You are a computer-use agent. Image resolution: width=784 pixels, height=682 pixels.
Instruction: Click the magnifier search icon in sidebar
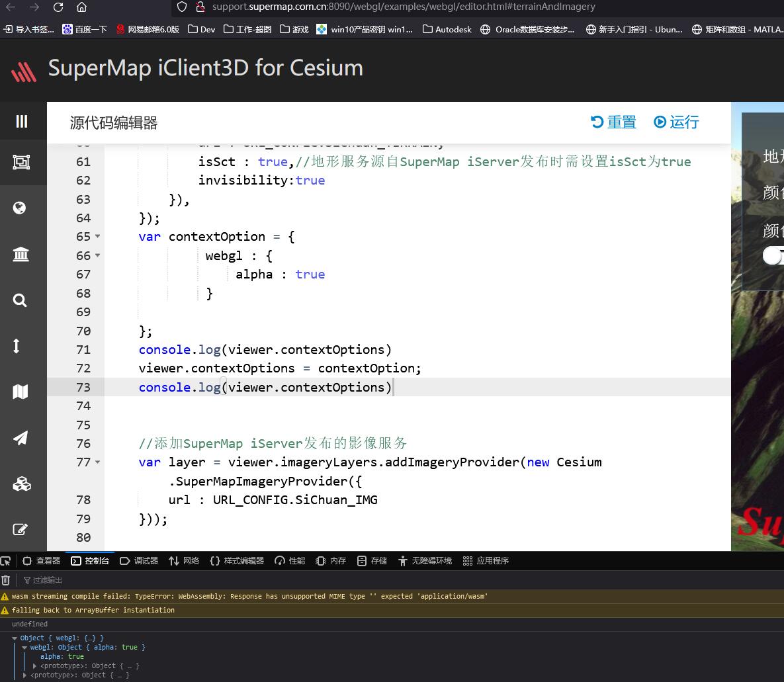19,300
